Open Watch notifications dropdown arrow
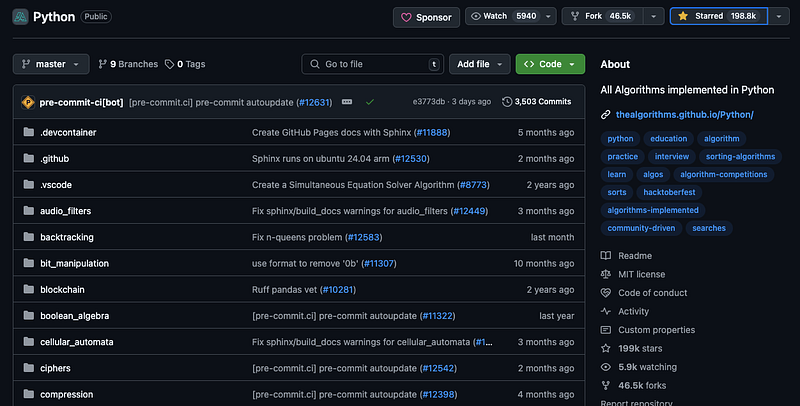The height and width of the screenshot is (406, 800). (548, 16)
